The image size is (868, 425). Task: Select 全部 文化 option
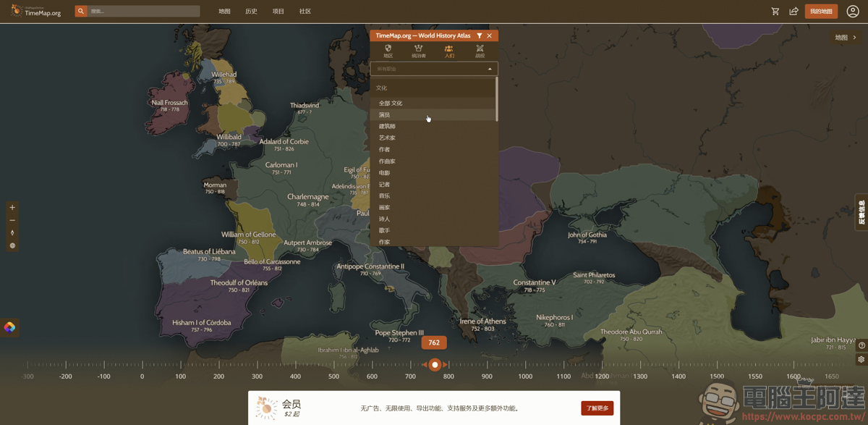[433, 103]
